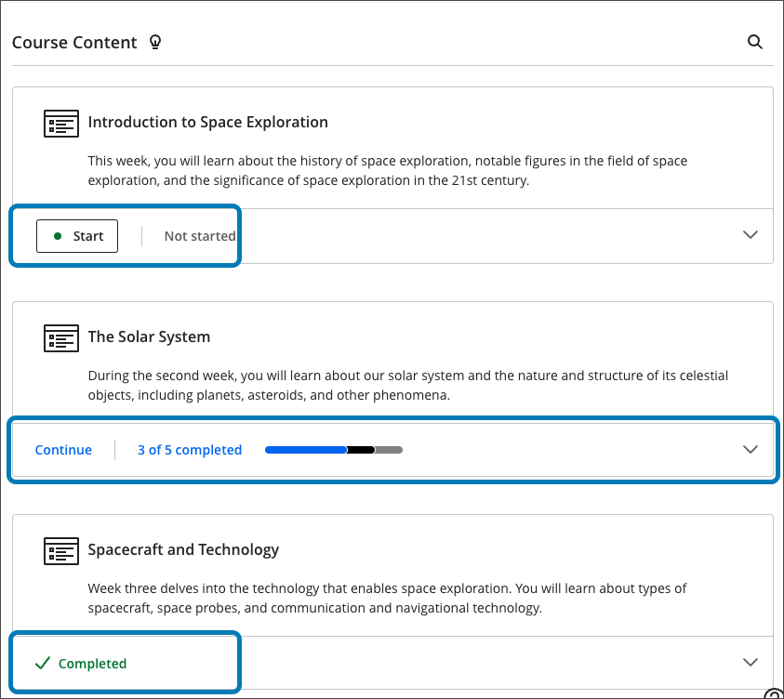The image size is (784, 699).
Task: Click the lightbulb icon beside Course Content
Action: (x=155, y=42)
